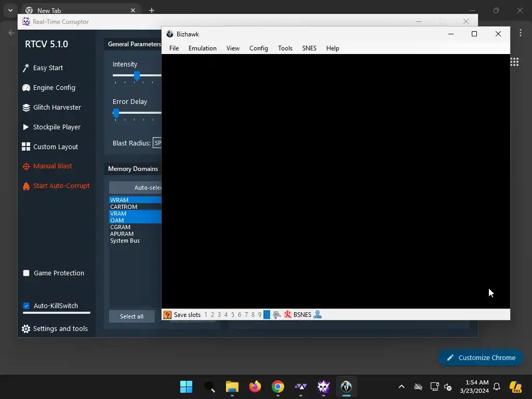Image resolution: width=532 pixels, height=399 pixels.
Task: Adjust the Error Delay slider handle
Action: [x=116, y=113]
